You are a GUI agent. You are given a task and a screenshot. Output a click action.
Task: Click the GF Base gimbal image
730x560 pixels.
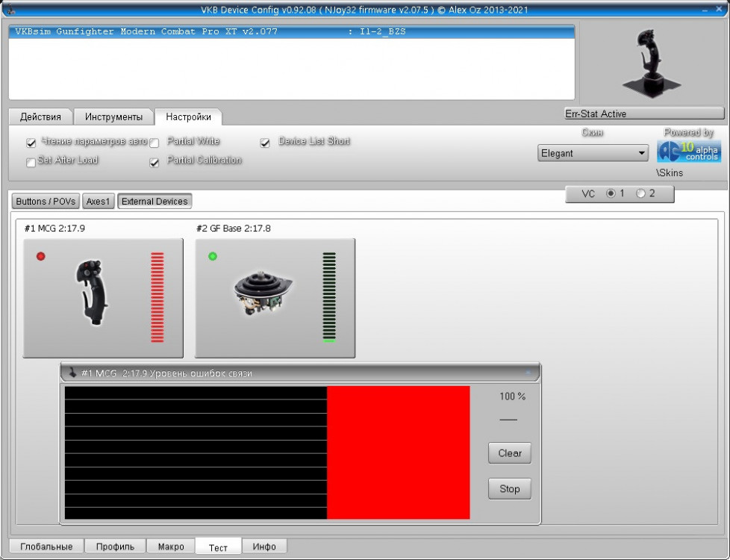tap(263, 292)
